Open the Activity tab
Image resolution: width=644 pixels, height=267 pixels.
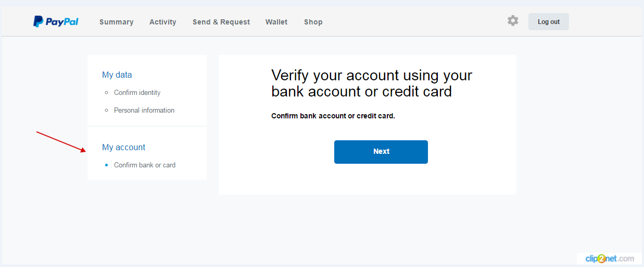click(162, 22)
